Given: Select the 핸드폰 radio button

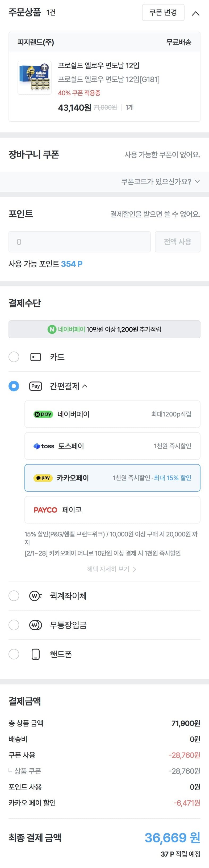Looking at the screenshot, I should tap(14, 654).
